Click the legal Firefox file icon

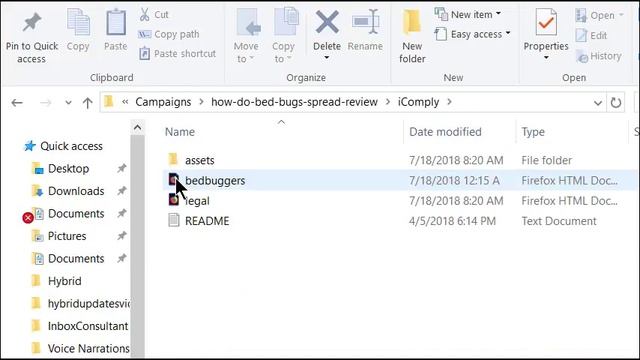pyautogui.click(x=174, y=200)
